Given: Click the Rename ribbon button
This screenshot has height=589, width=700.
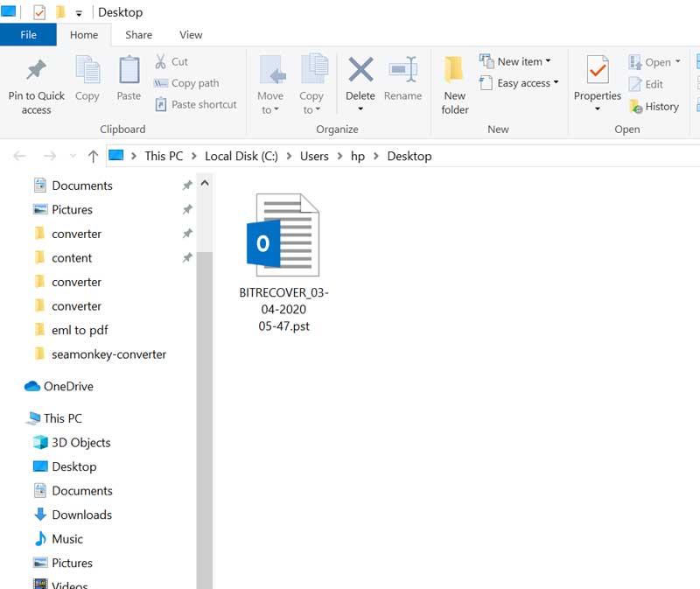Looking at the screenshot, I should click(402, 78).
